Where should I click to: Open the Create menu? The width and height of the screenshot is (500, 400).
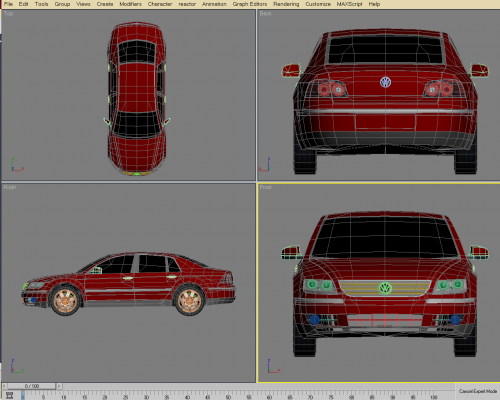coord(105,4)
